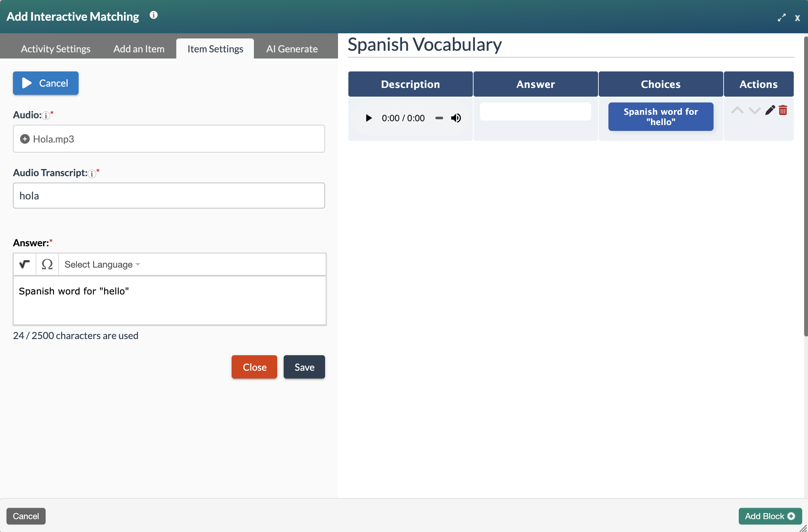The image size is (808, 532).
Task: Move the matching item down
Action: 754,111
